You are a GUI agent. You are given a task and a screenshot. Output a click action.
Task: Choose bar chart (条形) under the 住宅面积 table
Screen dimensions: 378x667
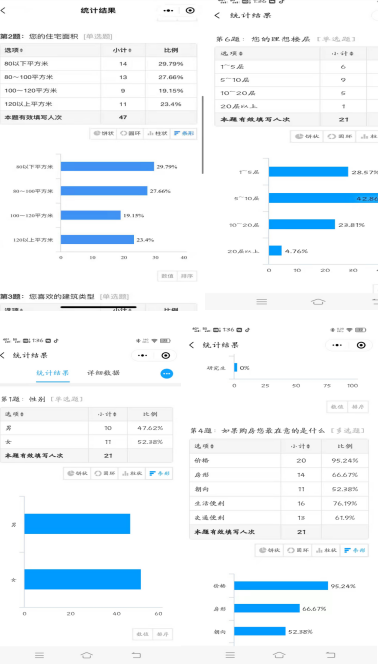(x=184, y=133)
